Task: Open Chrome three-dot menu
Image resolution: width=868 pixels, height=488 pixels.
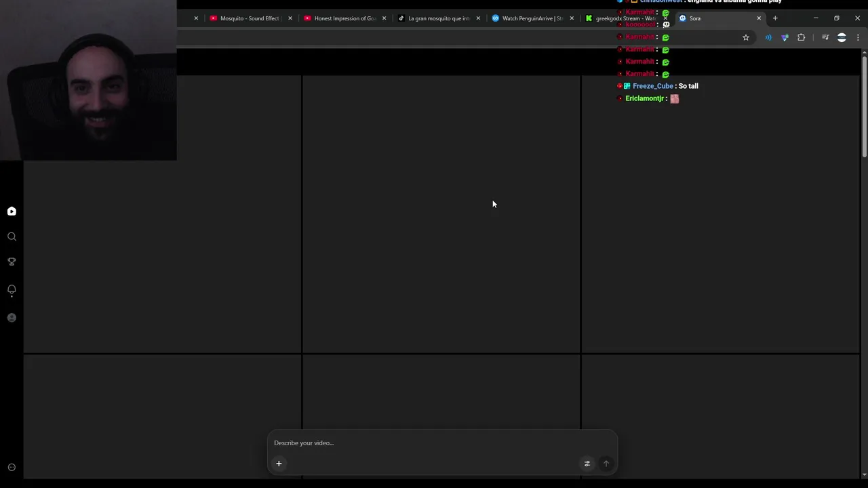Action: [858, 37]
